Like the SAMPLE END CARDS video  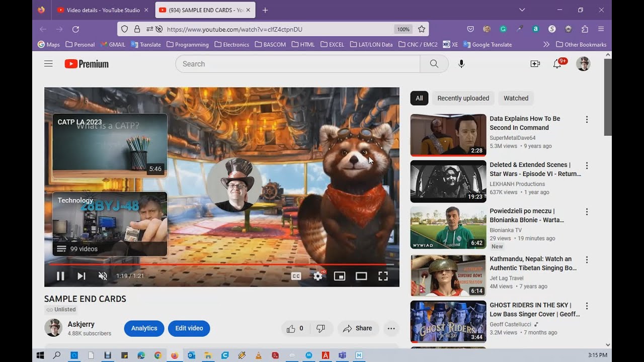295,328
